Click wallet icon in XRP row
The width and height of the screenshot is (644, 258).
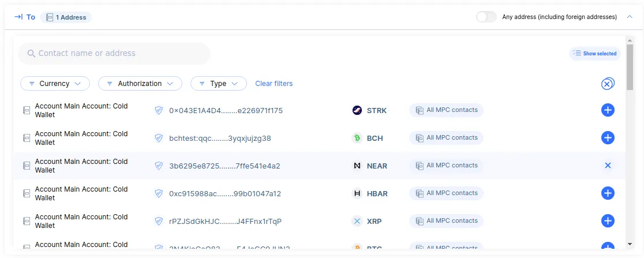point(27,221)
